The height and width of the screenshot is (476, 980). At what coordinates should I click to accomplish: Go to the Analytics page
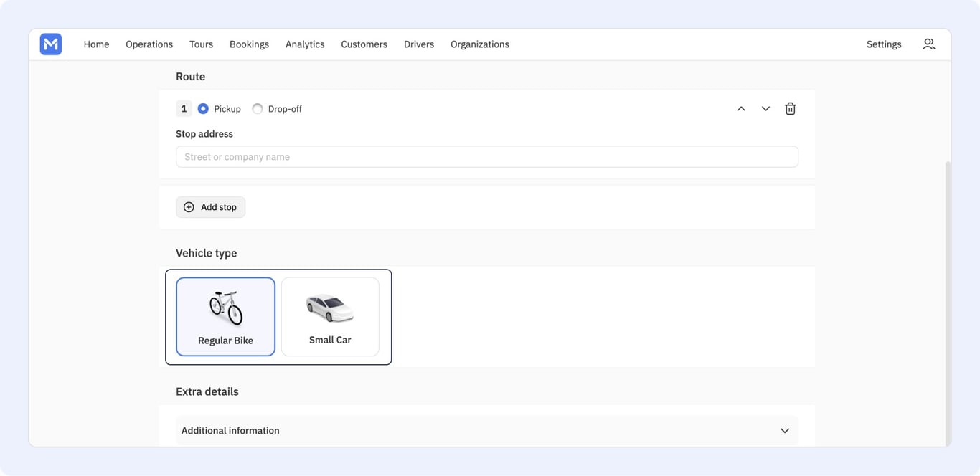click(x=305, y=44)
